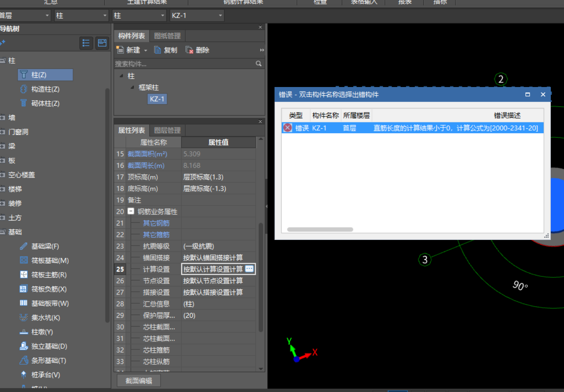Expand the 楼梯 category
Viewport: 564px width, 392px height.
(3, 189)
